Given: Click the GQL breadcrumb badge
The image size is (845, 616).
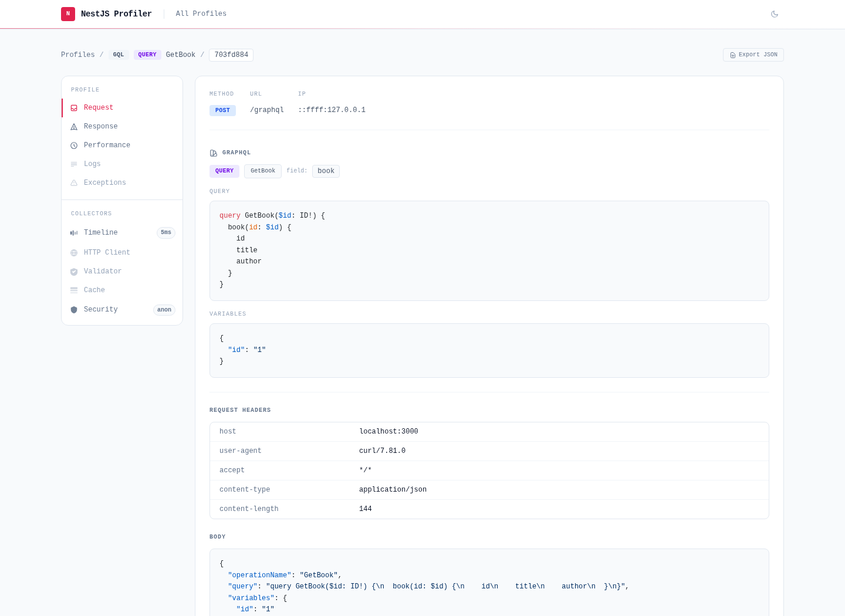Looking at the screenshot, I should pos(119,55).
